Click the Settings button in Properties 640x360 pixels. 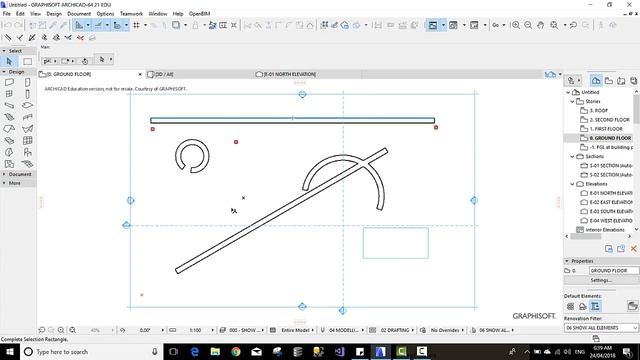tap(601, 280)
